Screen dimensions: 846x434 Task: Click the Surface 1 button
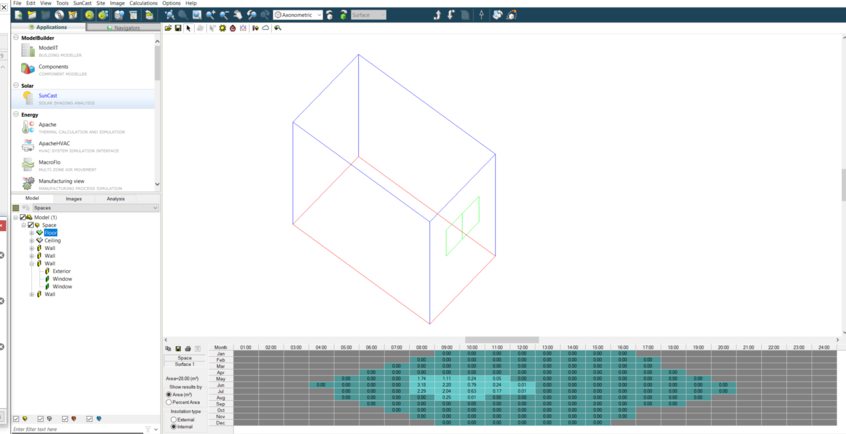tap(185, 364)
